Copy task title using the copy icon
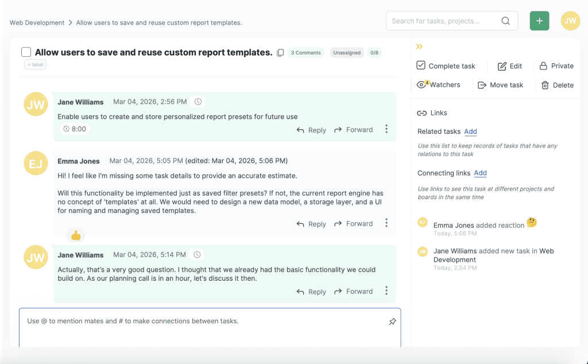 280,53
